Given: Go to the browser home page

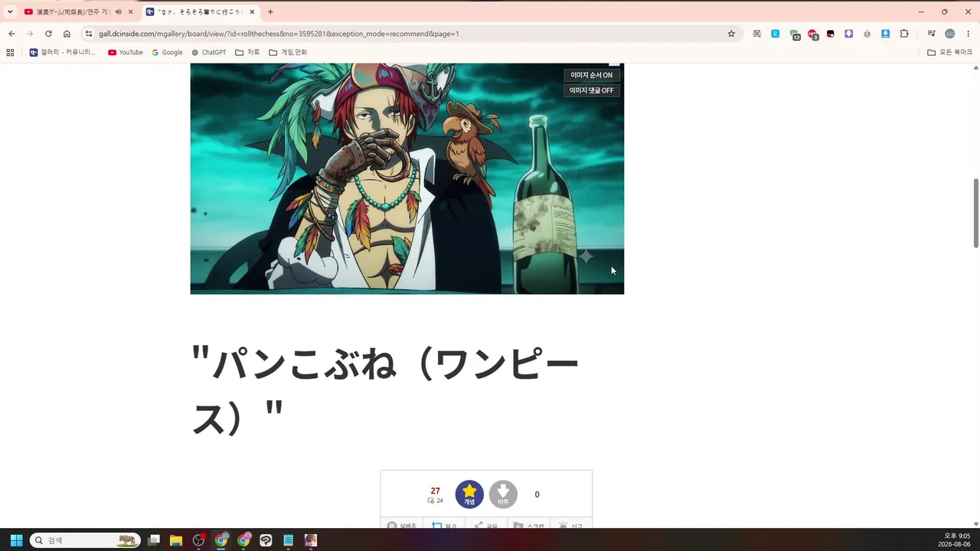Looking at the screenshot, I should tap(67, 34).
